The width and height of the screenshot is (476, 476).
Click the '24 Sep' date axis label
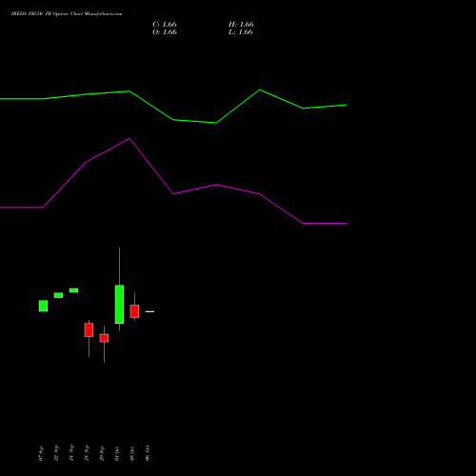click(71, 453)
